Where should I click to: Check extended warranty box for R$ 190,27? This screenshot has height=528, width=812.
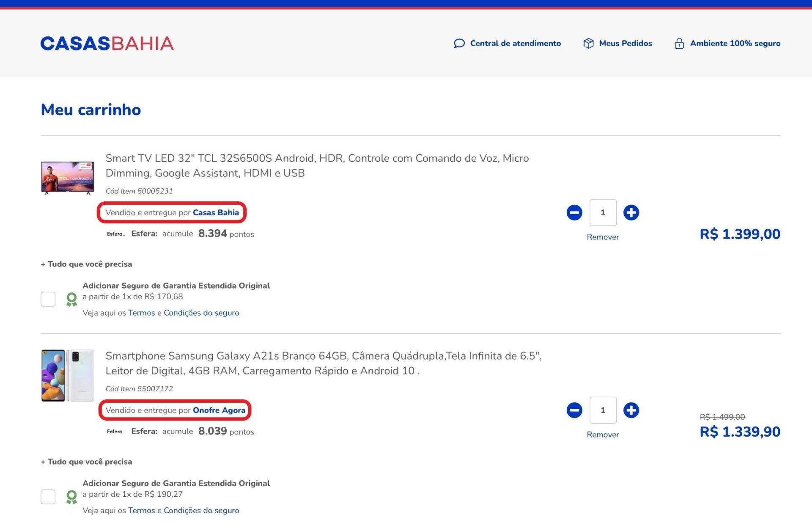pos(48,497)
